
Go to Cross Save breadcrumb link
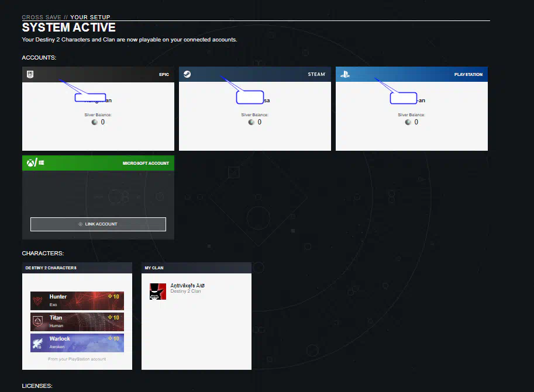pyautogui.click(x=40, y=17)
